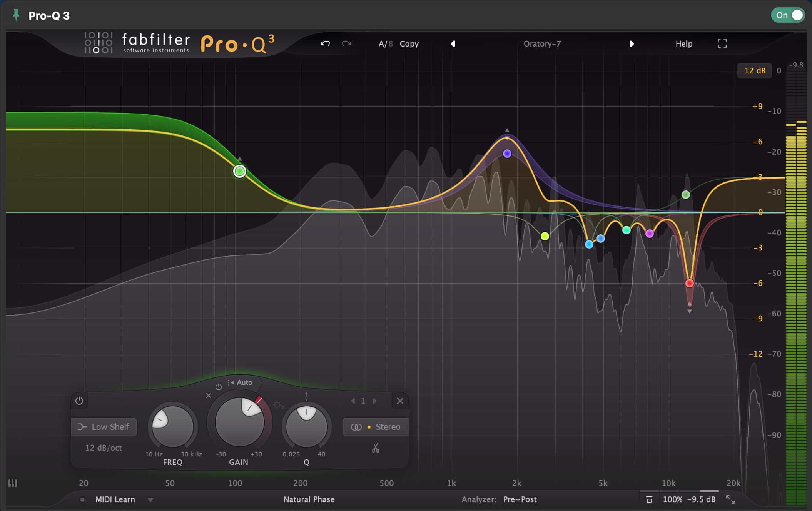Image resolution: width=812 pixels, height=511 pixels.
Task: Click the GAIN knob
Action: coord(239,422)
